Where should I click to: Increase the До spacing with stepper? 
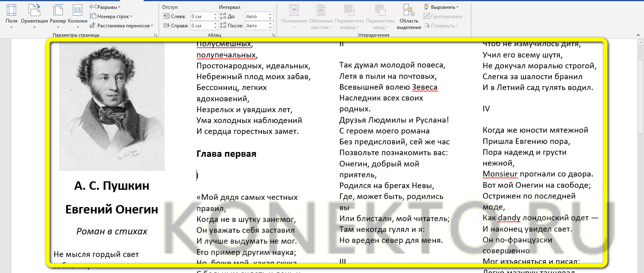[271, 14]
